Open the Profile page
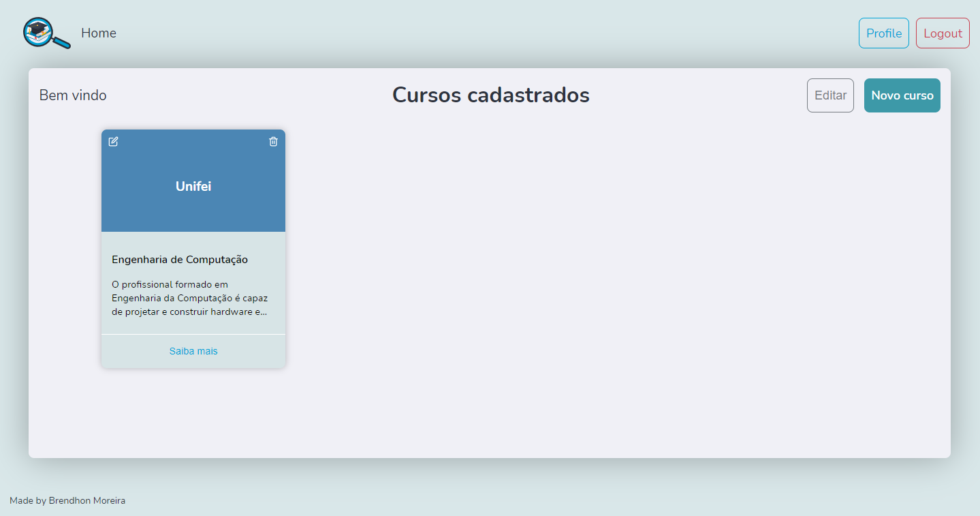The image size is (980, 516). [883, 33]
